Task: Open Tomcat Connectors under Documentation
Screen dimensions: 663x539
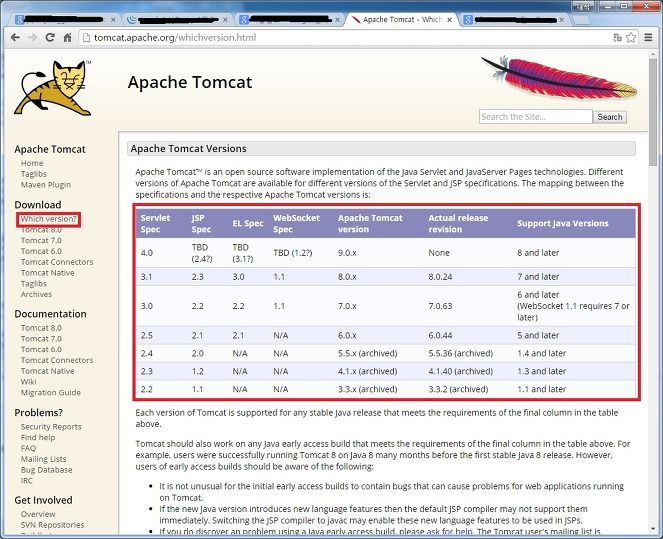Action: point(57,360)
